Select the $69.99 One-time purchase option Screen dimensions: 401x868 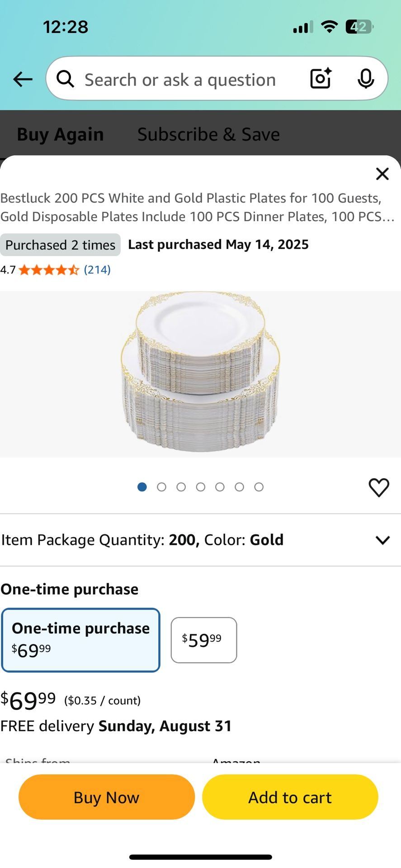coord(81,640)
